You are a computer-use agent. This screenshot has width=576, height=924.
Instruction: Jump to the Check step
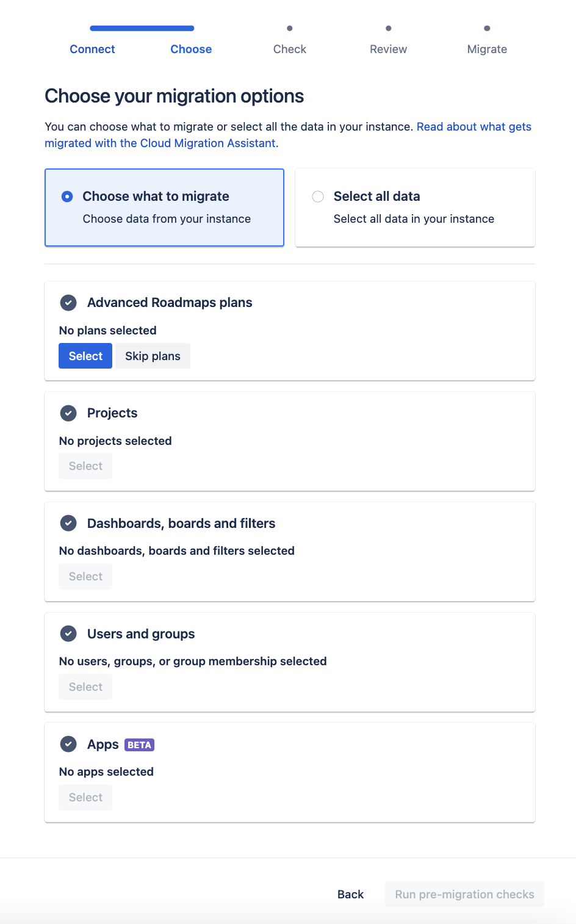click(x=290, y=49)
